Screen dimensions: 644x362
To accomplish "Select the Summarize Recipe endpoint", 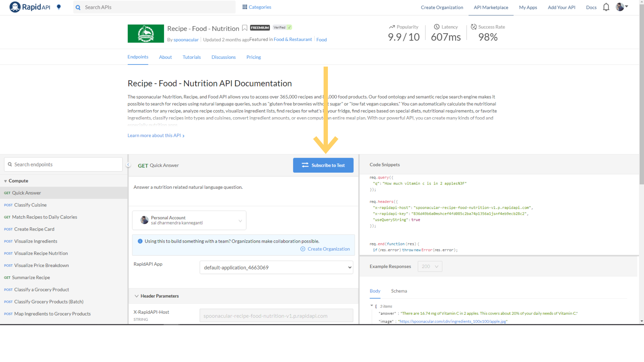I will 64,277.
